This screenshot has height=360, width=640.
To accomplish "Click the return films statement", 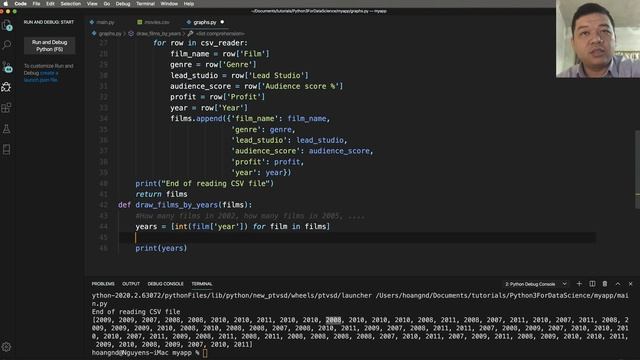I will click(161, 194).
